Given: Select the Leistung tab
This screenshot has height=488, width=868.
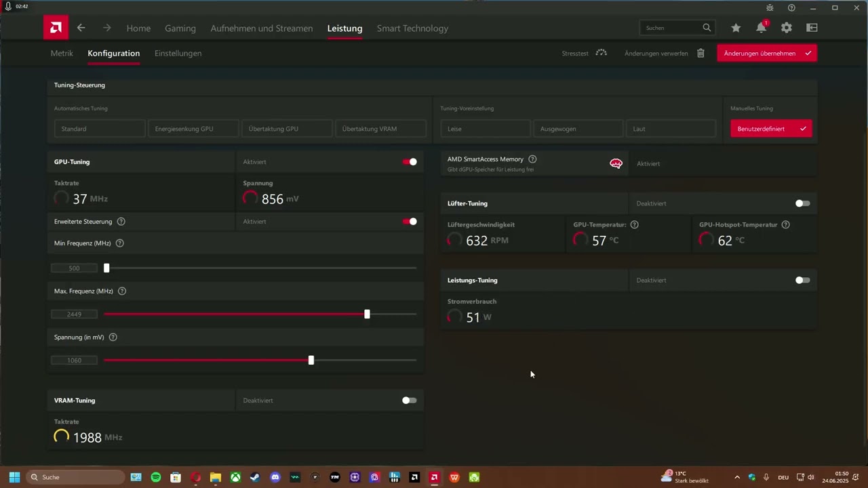Looking at the screenshot, I should pyautogui.click(x=344, y=28).
